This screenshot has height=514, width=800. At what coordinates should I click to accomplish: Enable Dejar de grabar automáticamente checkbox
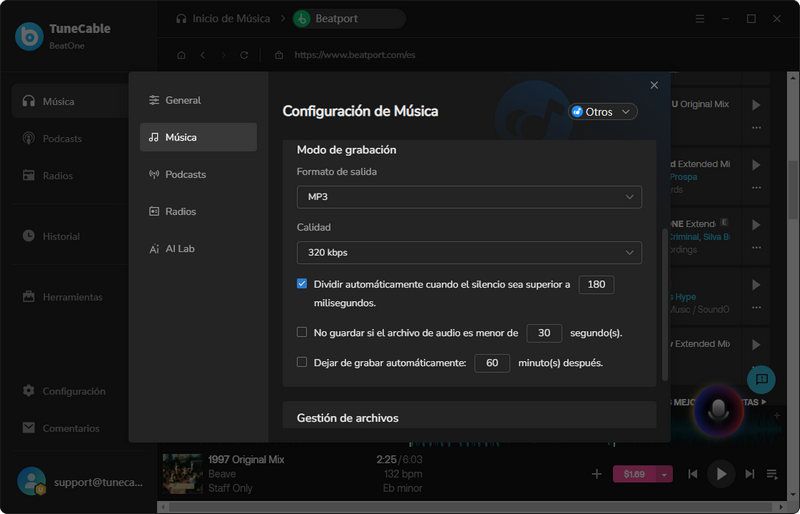[x=302, y=362]
